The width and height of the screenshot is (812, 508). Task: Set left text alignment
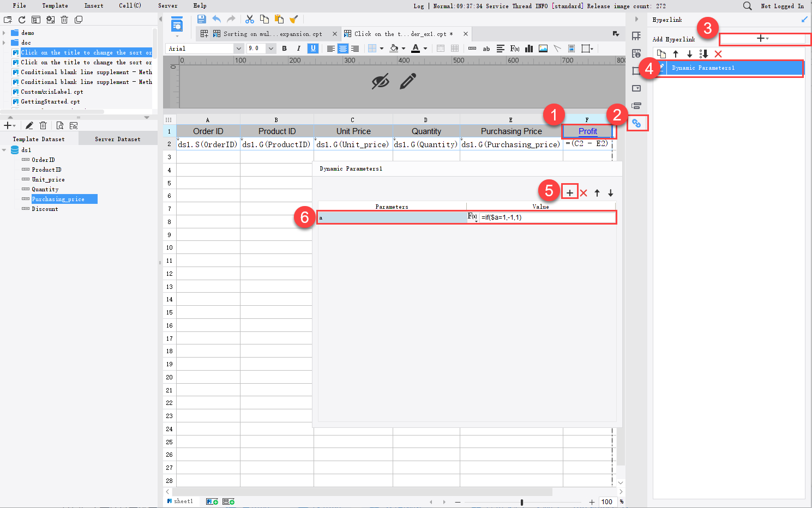pyautogui.click(x=330, y=49)
